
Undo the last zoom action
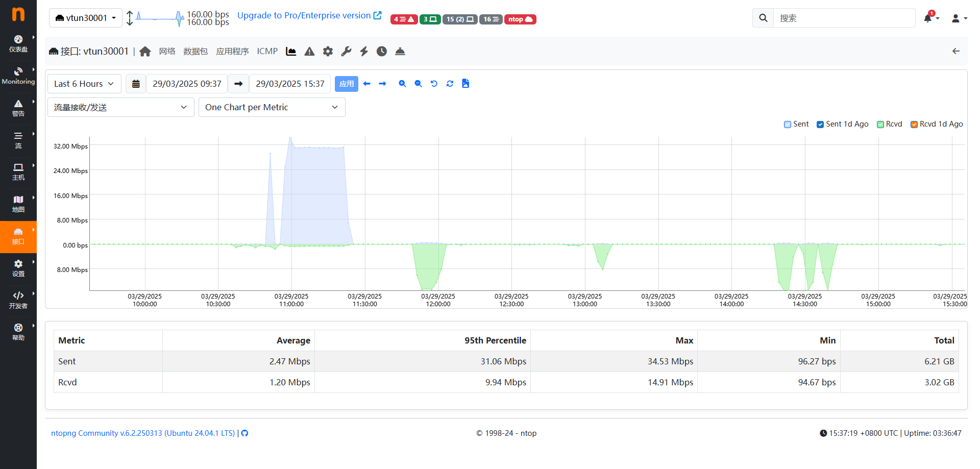[x=434, y=84]
